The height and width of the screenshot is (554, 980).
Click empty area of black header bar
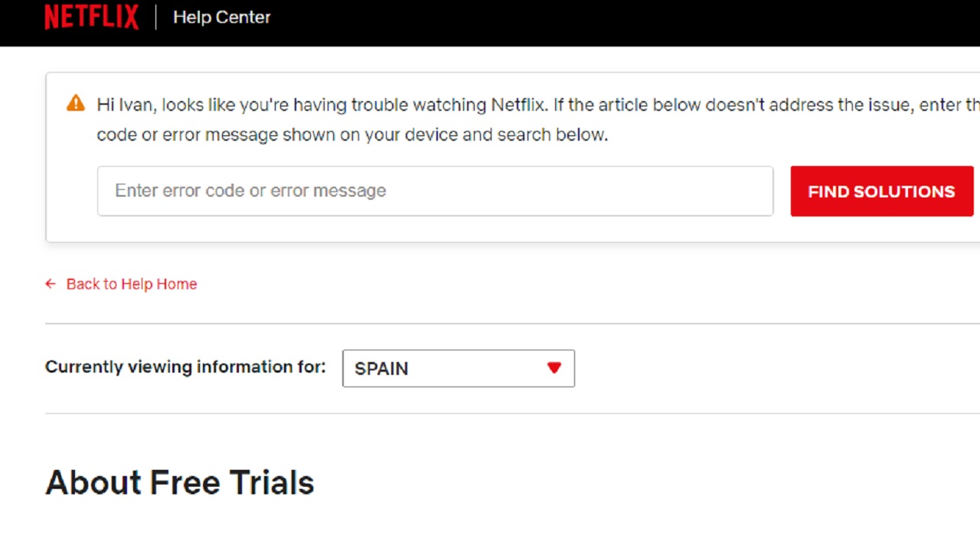612,21
